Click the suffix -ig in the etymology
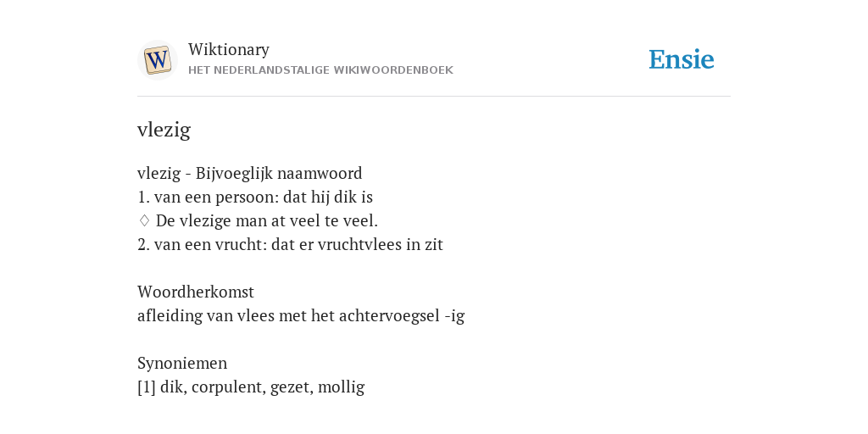This screenshot has width=868, height=434. (x=454, y=316)
